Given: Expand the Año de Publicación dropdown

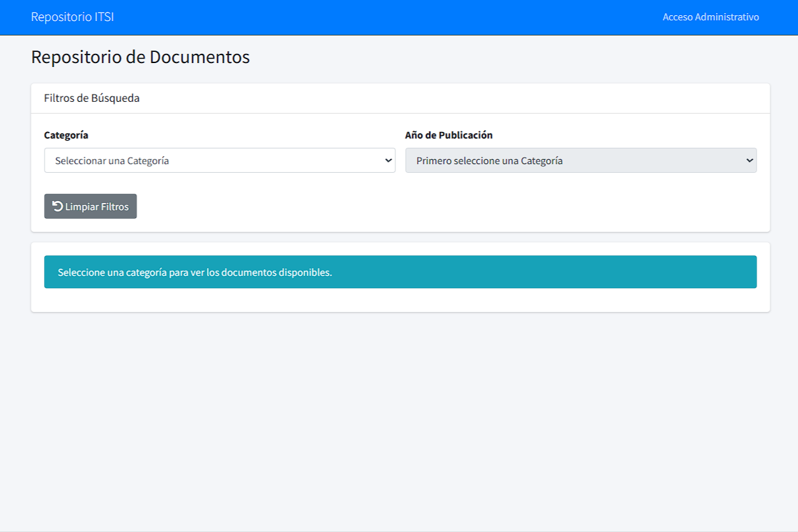Looking at the screenshot, I should coord(581,160).
